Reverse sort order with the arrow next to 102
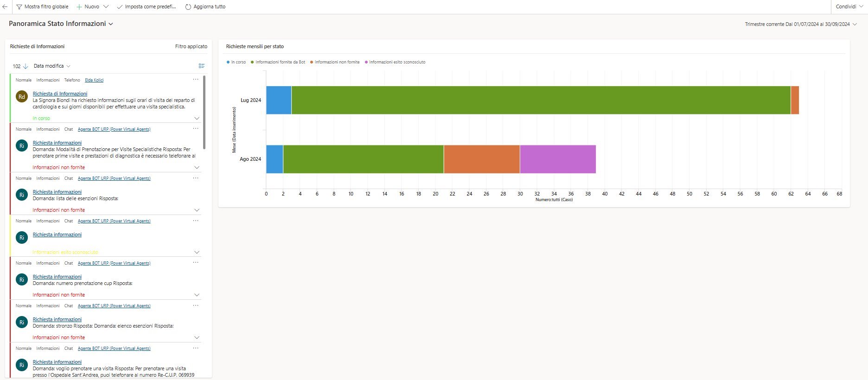Image resolution: width=868 pixels, height=380 pixels. 26,66
